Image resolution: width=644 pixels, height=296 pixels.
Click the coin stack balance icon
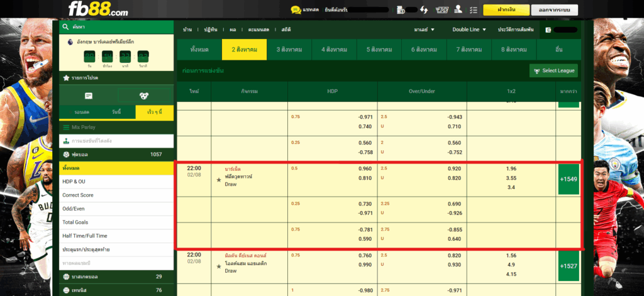(x=401, y=10)
